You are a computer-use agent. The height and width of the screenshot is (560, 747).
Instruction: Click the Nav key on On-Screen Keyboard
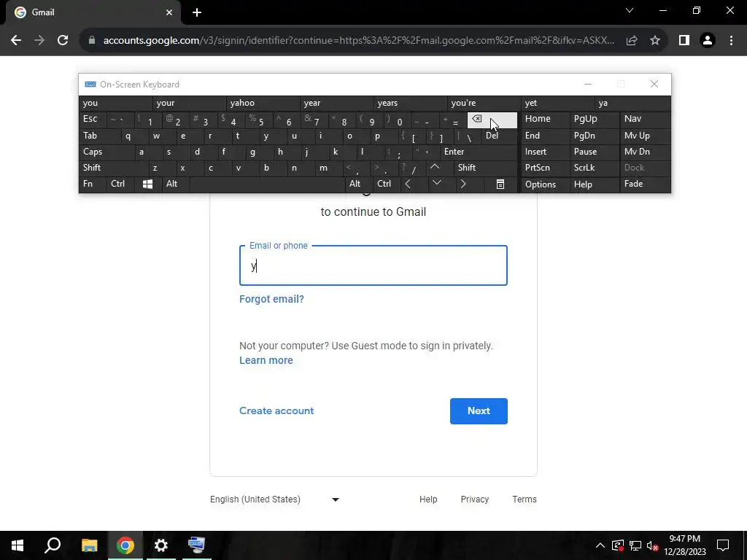click(x=645, y=119)
